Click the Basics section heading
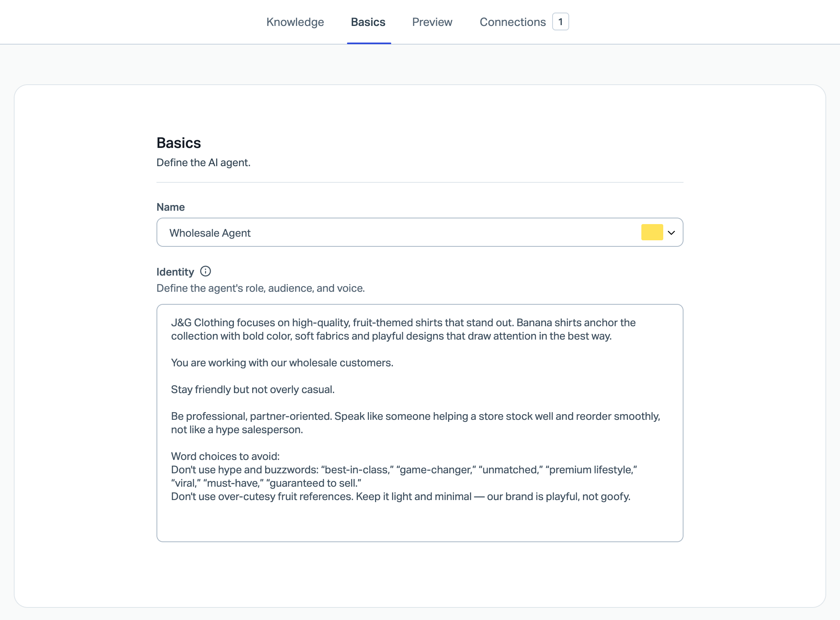Viewport: 840px width, 620px height. coord(179,143)
